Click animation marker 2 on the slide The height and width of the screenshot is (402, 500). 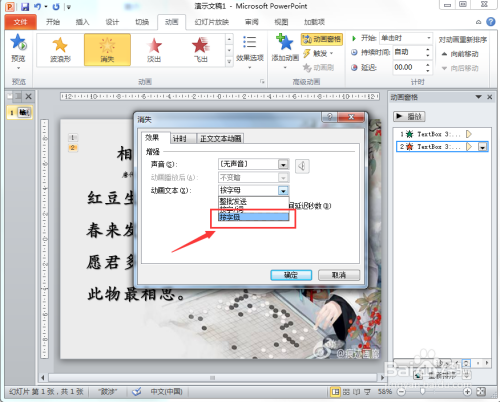point(73,148)
